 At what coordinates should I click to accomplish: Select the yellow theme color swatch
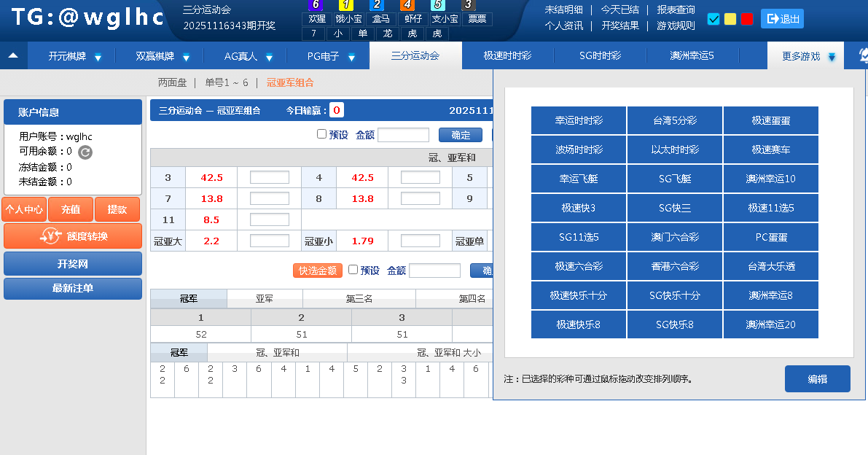[730, 19]
